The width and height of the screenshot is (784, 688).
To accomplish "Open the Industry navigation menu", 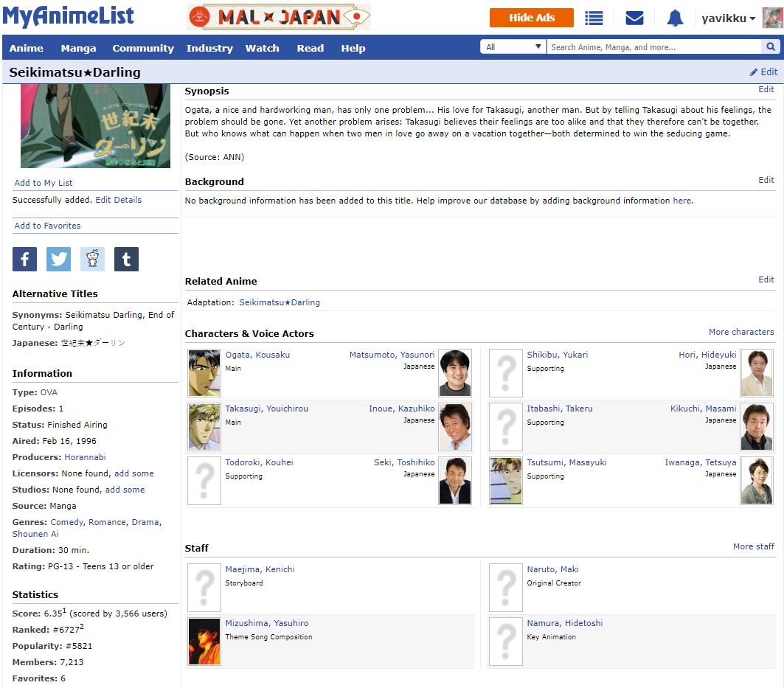I will [x=209, y=48].
